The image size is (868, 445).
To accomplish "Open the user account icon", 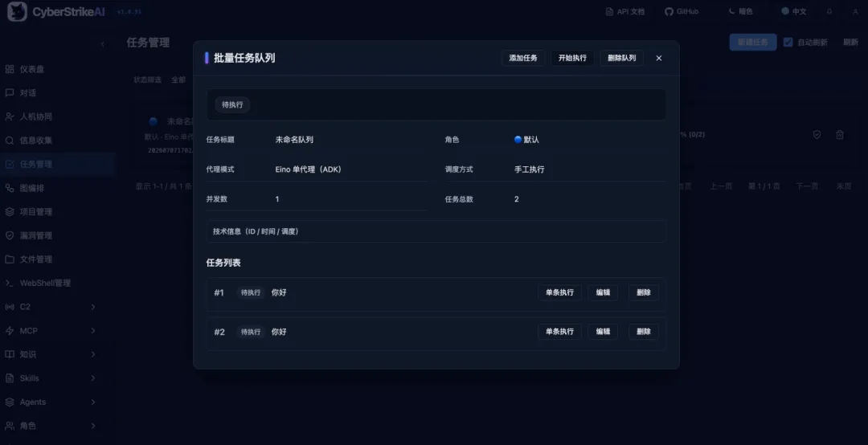I will pos(855,11).
